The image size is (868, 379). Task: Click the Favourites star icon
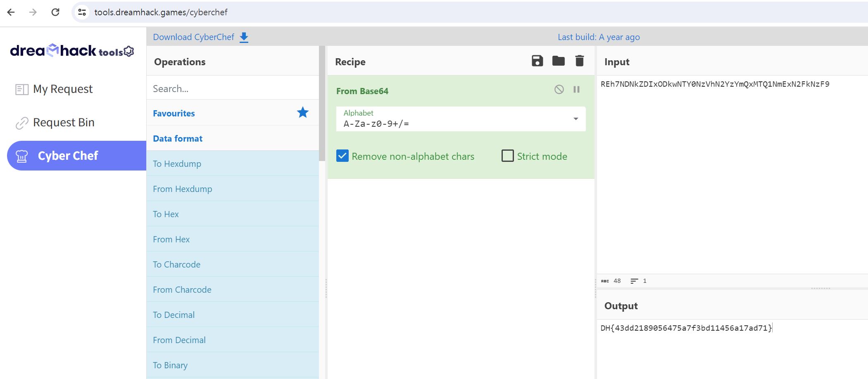click(303, 112)
